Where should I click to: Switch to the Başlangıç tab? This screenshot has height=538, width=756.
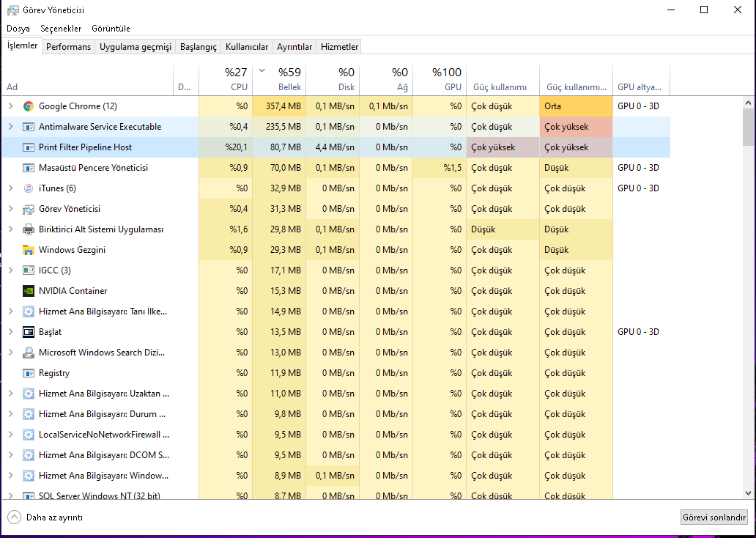tap(199, 47)
